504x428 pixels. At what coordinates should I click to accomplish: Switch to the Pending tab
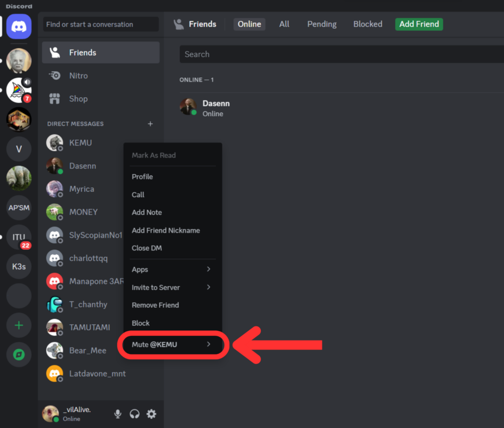tap(322, 24)
